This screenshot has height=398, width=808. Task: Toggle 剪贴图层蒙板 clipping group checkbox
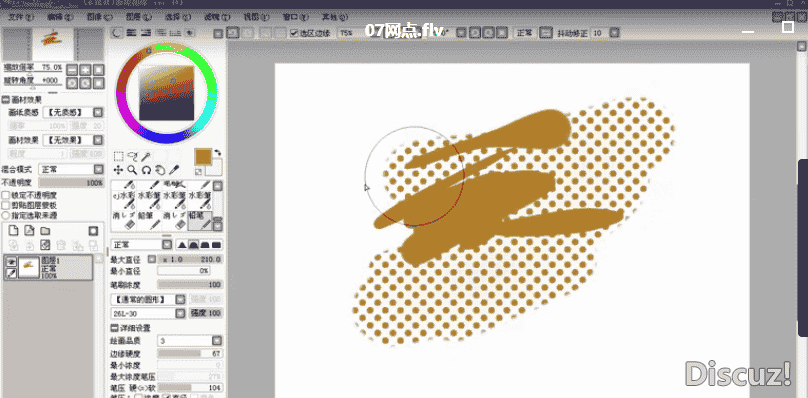(6, 205)
